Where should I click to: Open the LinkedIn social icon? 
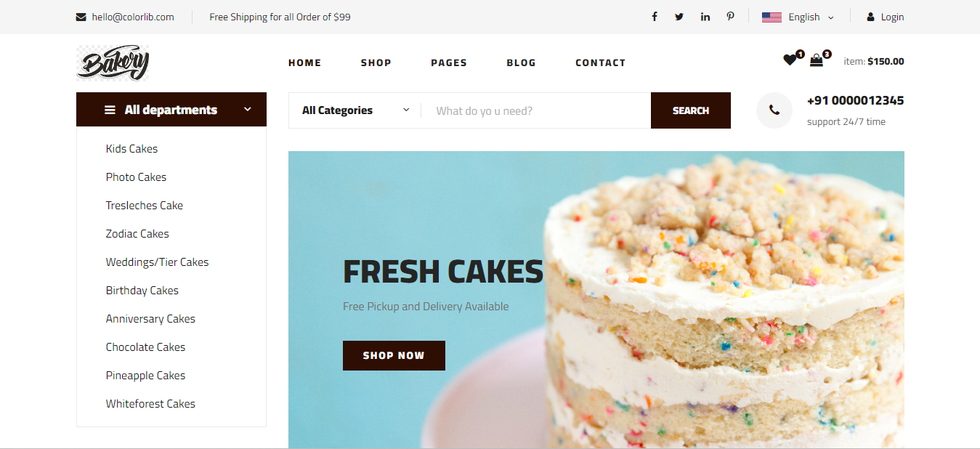pos(705,17)
